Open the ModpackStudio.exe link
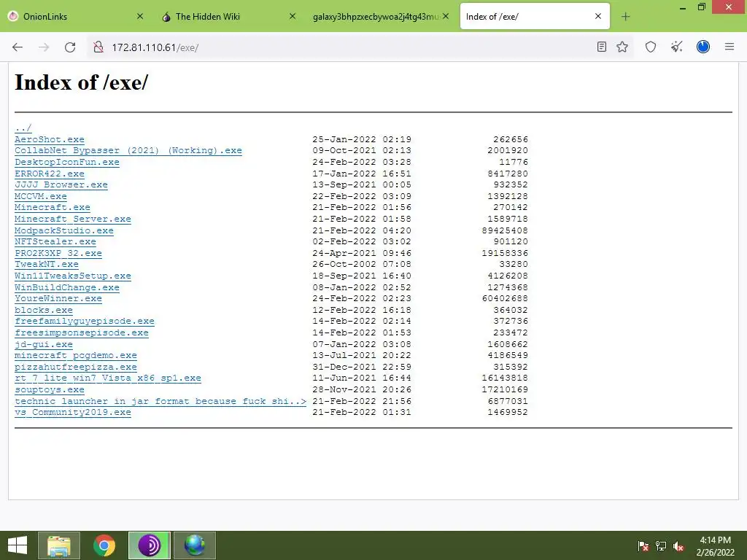 coord(64,230)
